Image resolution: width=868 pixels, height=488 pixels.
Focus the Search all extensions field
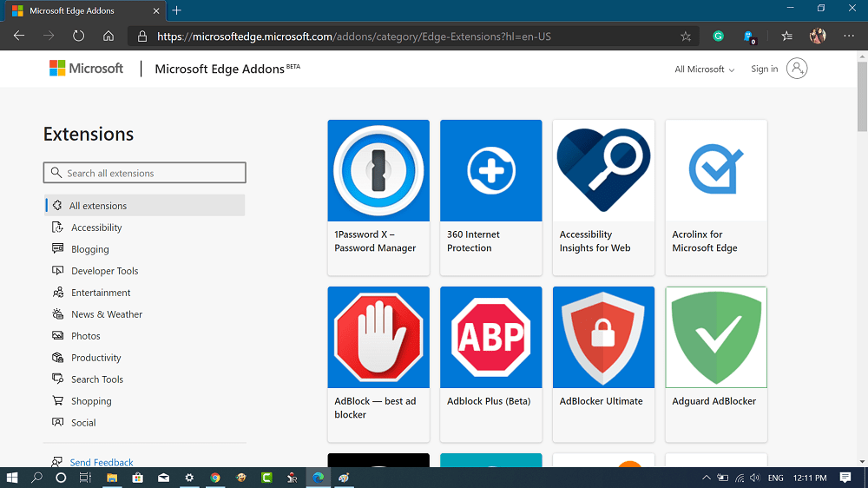[144, 173]
